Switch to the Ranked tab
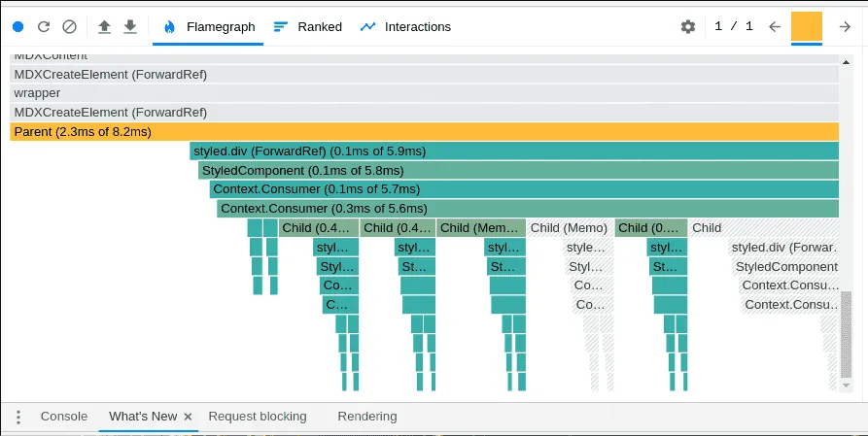868x436 pixels. 308,26
